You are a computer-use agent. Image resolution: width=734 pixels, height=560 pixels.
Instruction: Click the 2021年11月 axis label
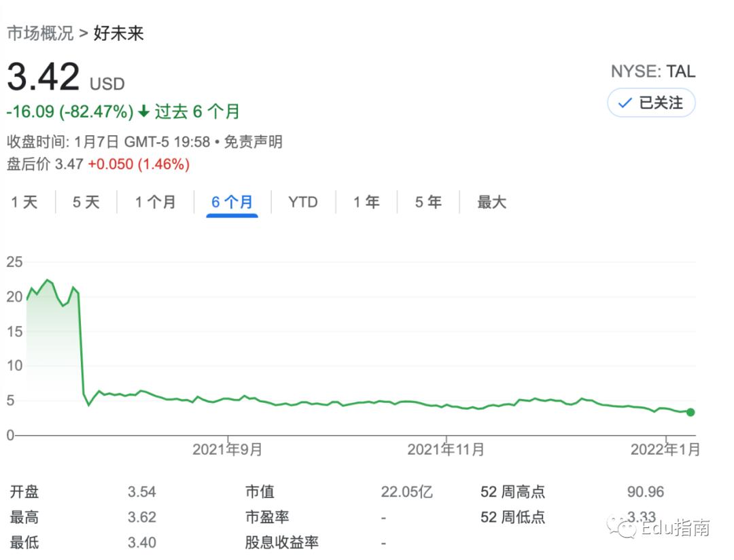(446, 449)
